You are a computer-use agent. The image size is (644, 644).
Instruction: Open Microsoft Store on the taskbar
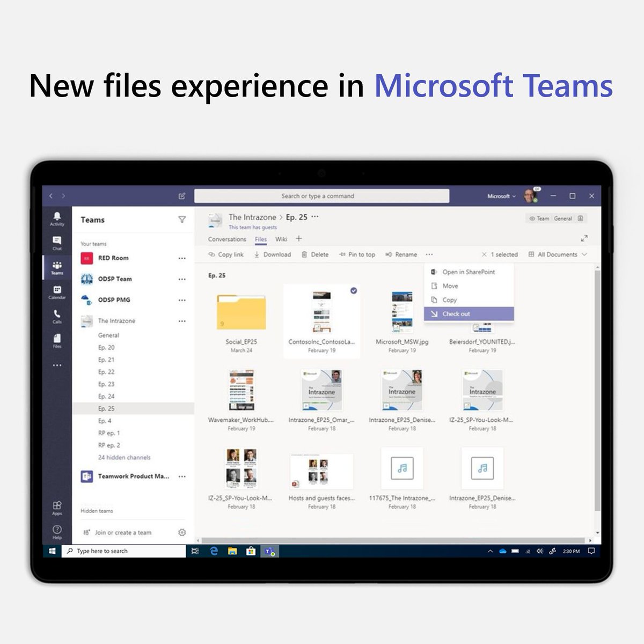coord(250,551)
